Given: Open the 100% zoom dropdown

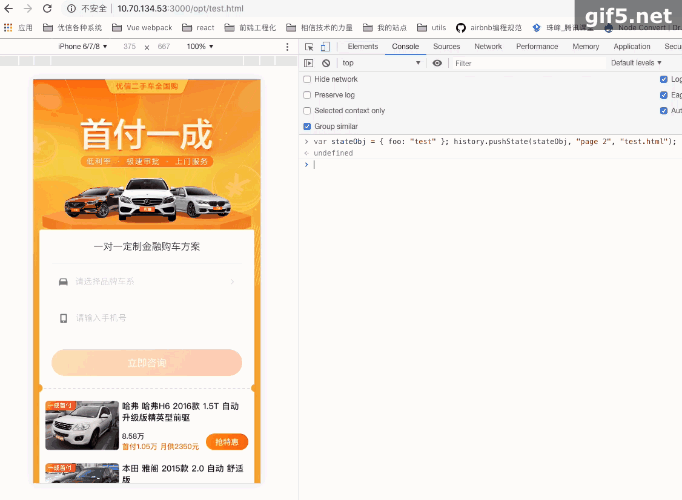Looking at the screenshot, I should tap(200, 47).
